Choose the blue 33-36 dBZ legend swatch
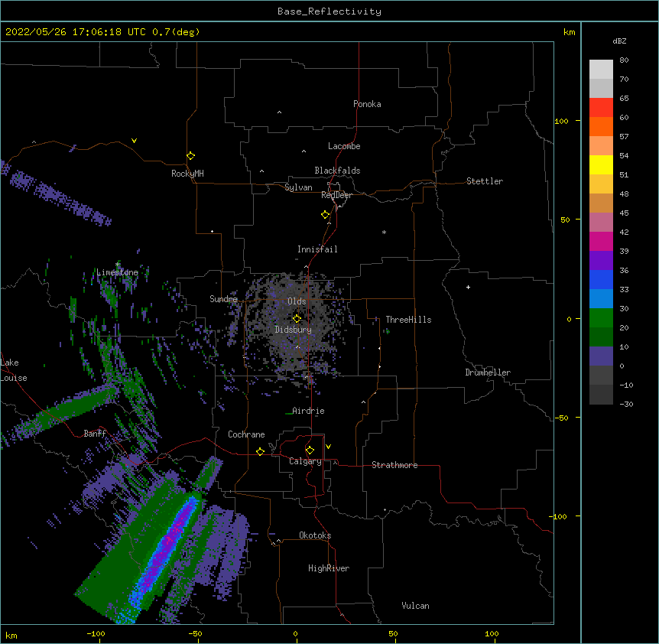The width and height of the screenshot is (659, 644). coord(601,279)
